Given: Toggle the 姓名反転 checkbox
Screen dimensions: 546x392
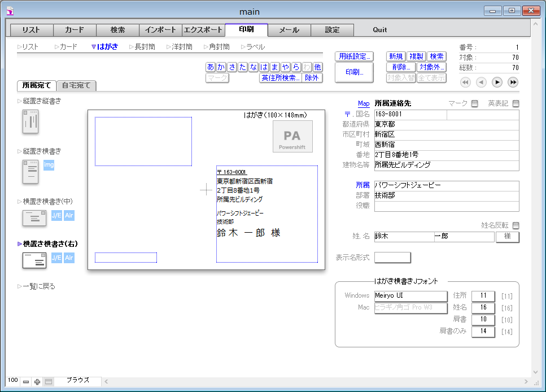Looking at the screenshot, I should tap(515, 225).
